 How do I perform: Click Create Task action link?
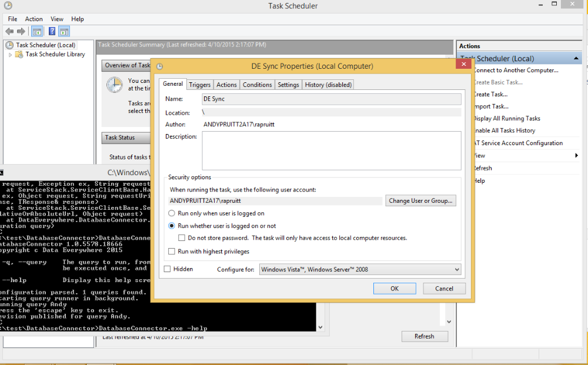490,94
